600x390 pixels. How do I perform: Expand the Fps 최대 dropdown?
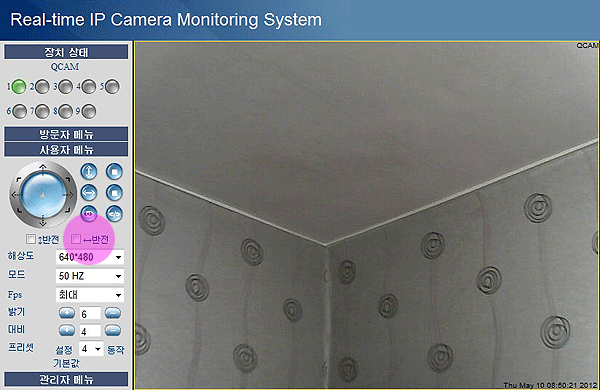(90, 295)
